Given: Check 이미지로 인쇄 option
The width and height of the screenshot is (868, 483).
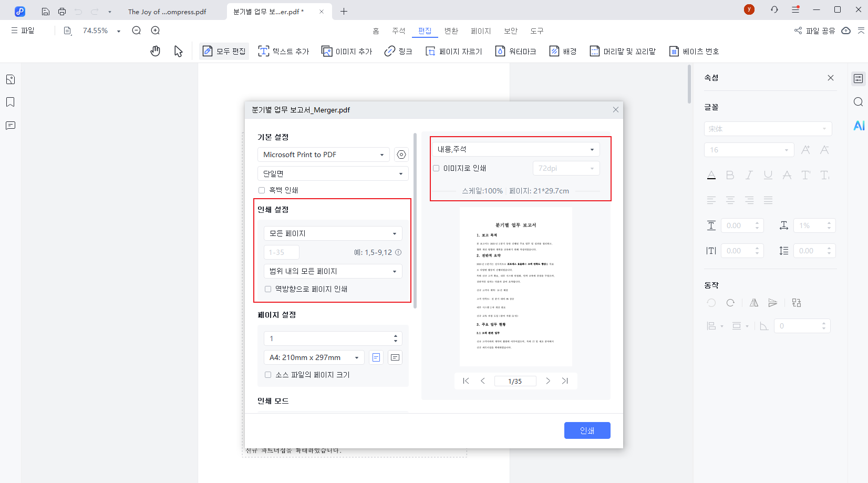Looking at the screenshot, I should (436, 168).
